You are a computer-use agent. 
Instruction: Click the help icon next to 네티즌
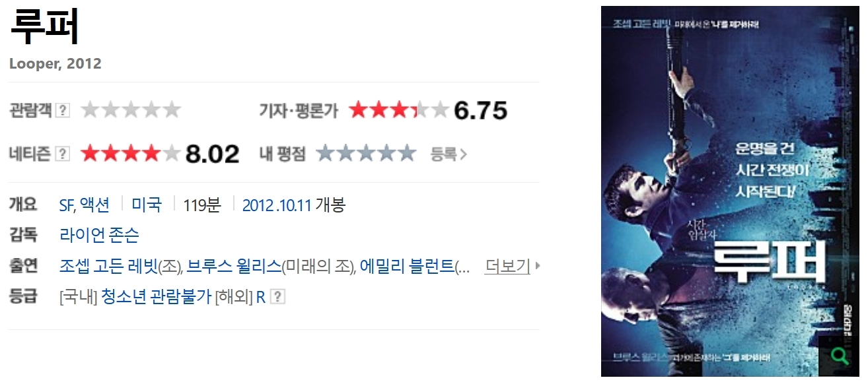coord(63,154)
